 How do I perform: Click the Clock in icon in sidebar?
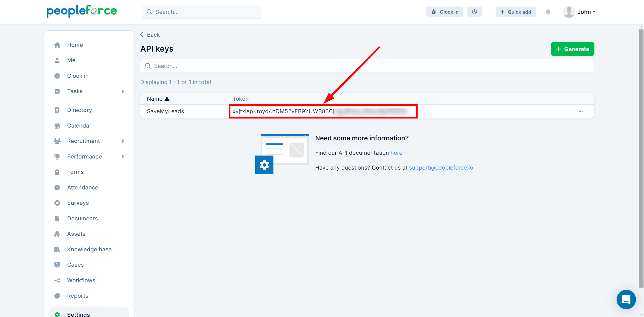[58, 75]
